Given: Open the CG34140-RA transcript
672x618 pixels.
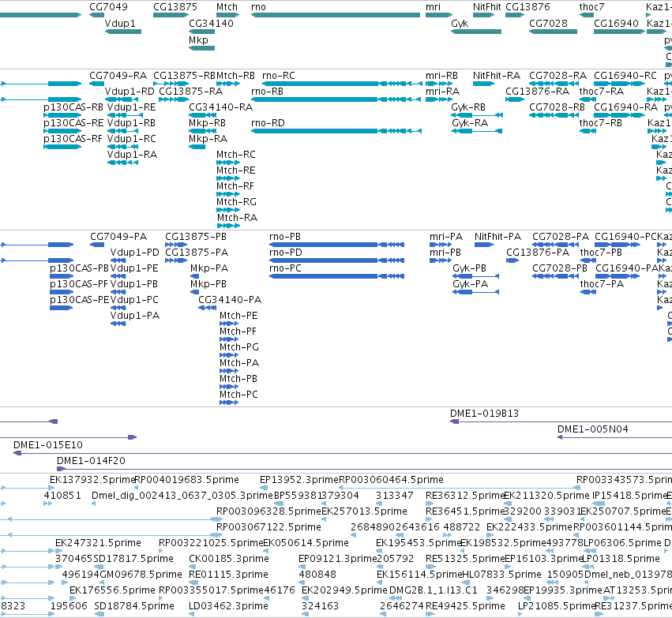Looking at the screenshot, I should click(203, 115).
